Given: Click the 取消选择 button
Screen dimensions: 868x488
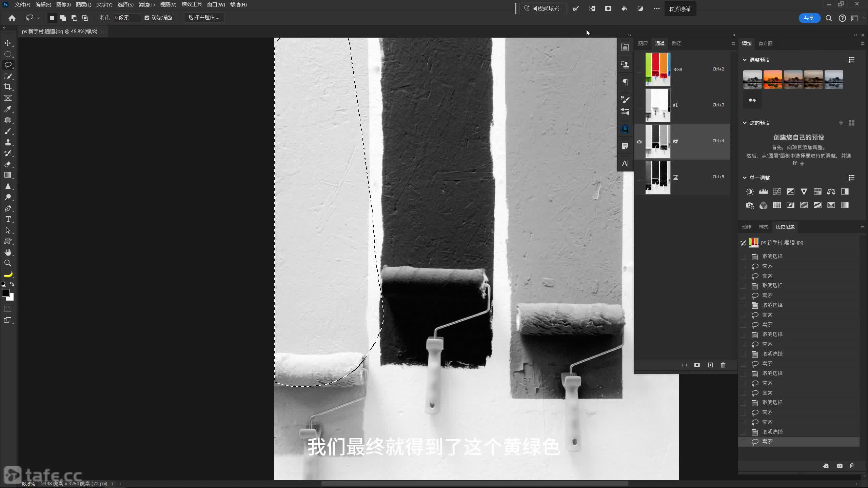Looking at the screenshot, I should point(679,9).
